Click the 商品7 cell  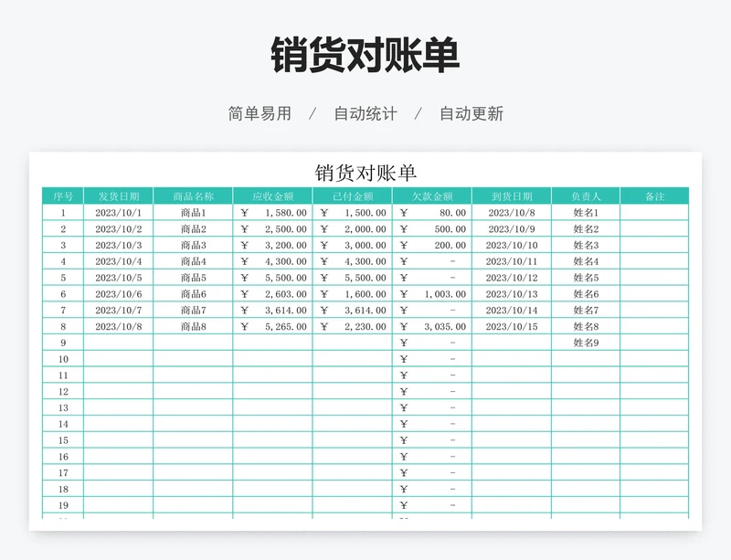193,311
